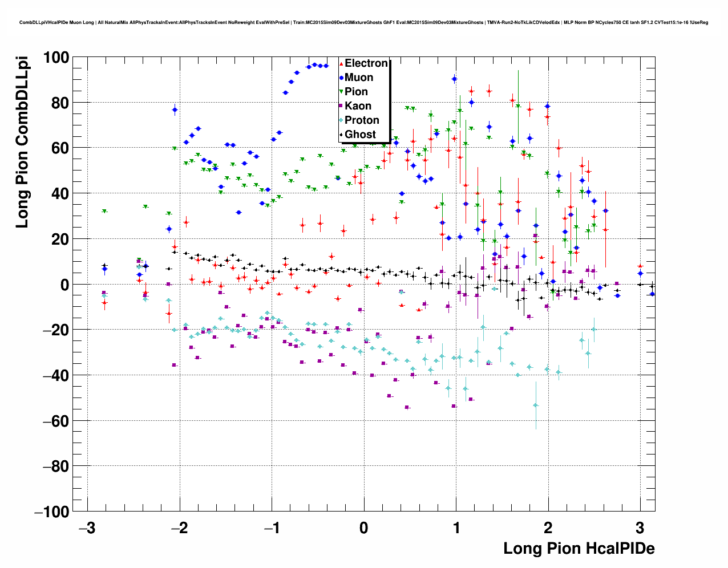This screenshot has width=728, height=568.
Task: Select the Pion legend label text
Action: (x=356, y=92)
